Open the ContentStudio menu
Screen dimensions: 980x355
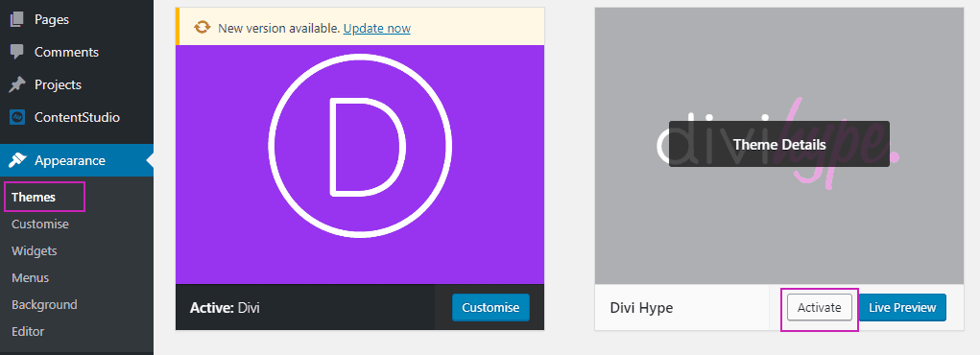pos(76,117)
